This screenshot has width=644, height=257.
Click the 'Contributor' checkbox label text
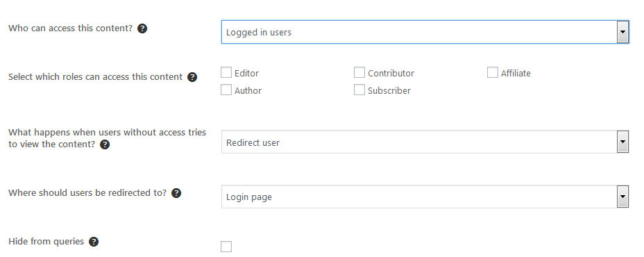pyautogui.click(x=391, y=73)
